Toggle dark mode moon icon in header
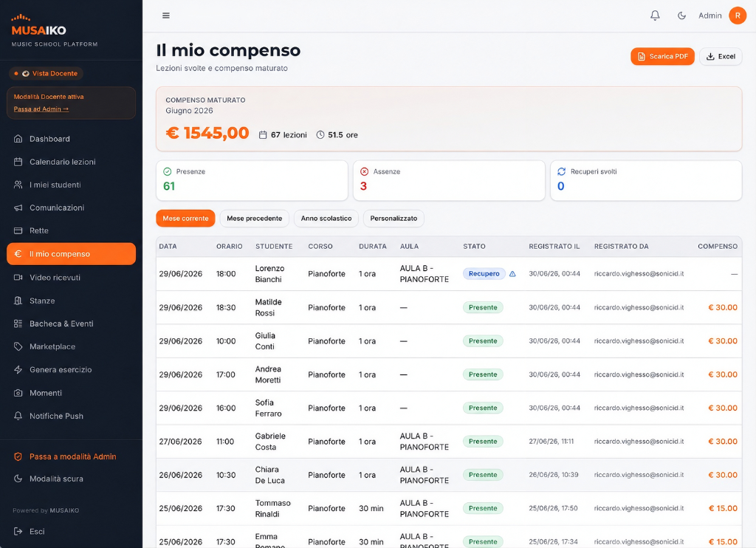 [681, 16]
